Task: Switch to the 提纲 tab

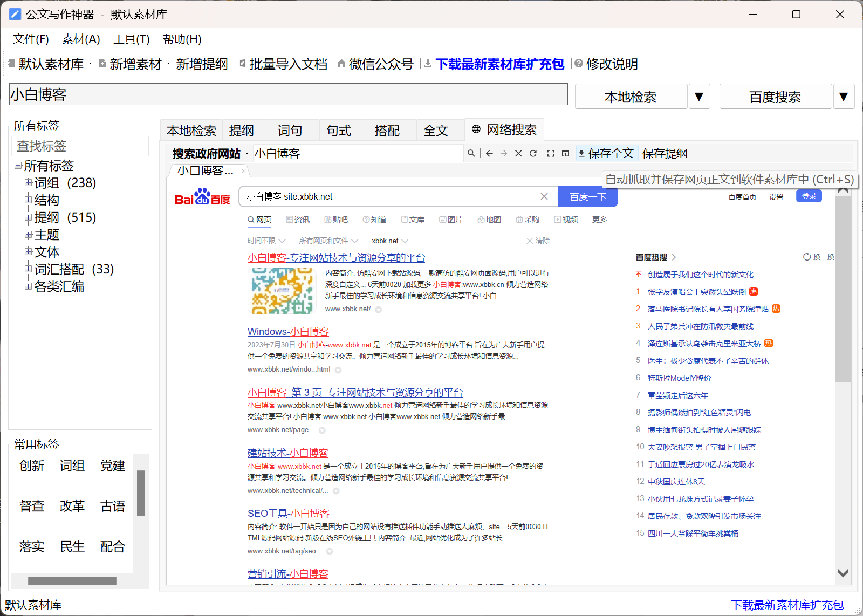Action: click(241, 131)
